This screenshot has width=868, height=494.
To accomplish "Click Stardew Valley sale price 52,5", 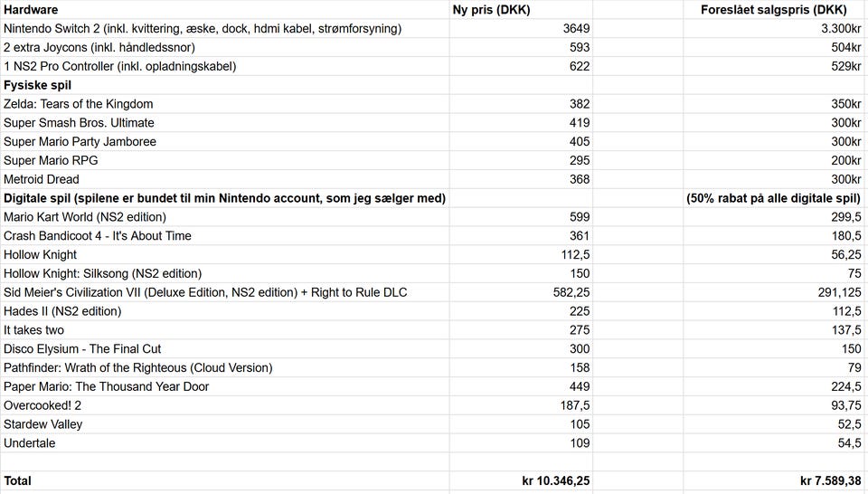I will tap(775, 423).
